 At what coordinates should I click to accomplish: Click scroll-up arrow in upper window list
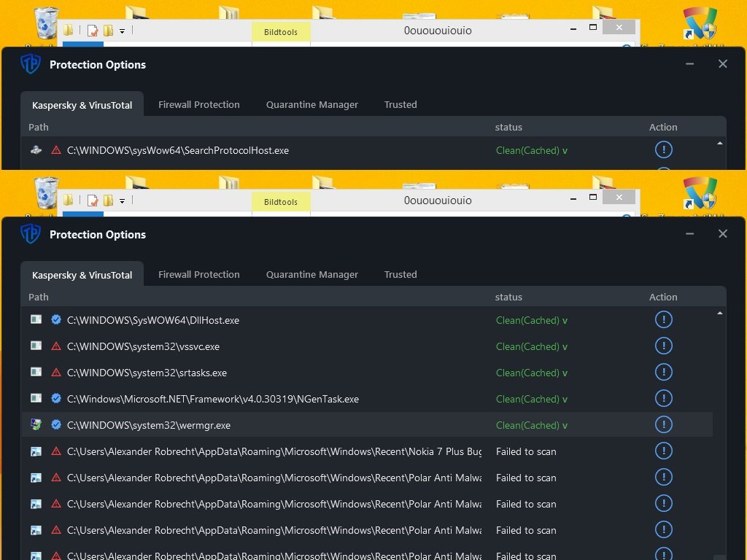click(x=720, y=144)
